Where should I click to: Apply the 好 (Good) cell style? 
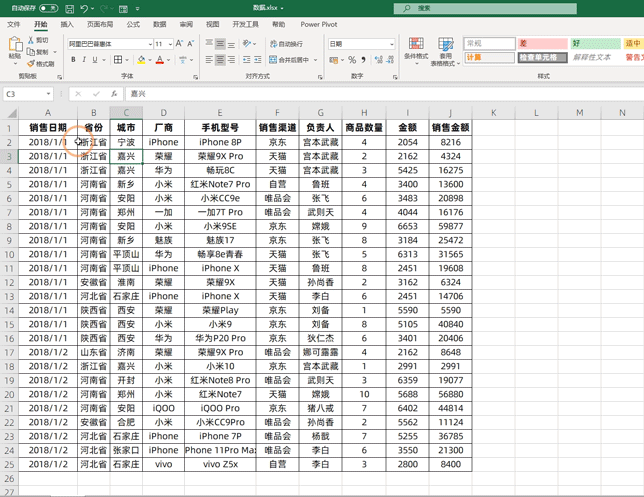(596, 44)
